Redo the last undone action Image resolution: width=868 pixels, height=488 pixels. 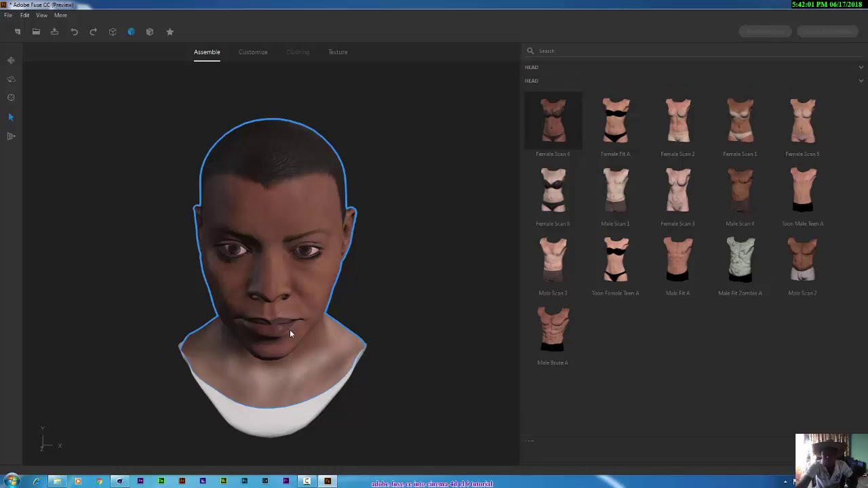tap(94, 32)
